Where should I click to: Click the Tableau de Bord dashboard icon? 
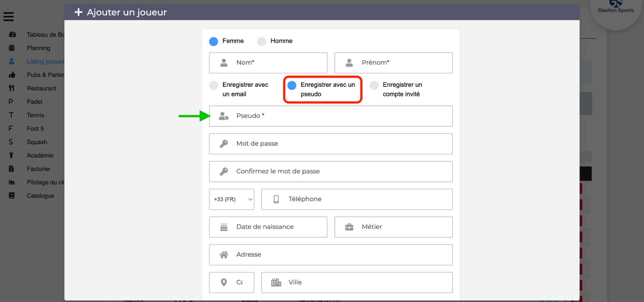click(12, 35)
